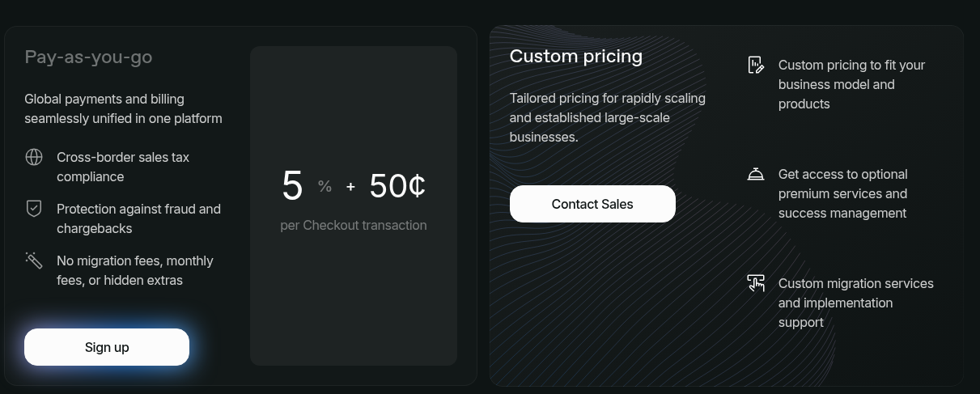The height and width of the screenshot is (394, 980).
Task: Click the magic wand icon for no migration fees
Action: [34, 261]
